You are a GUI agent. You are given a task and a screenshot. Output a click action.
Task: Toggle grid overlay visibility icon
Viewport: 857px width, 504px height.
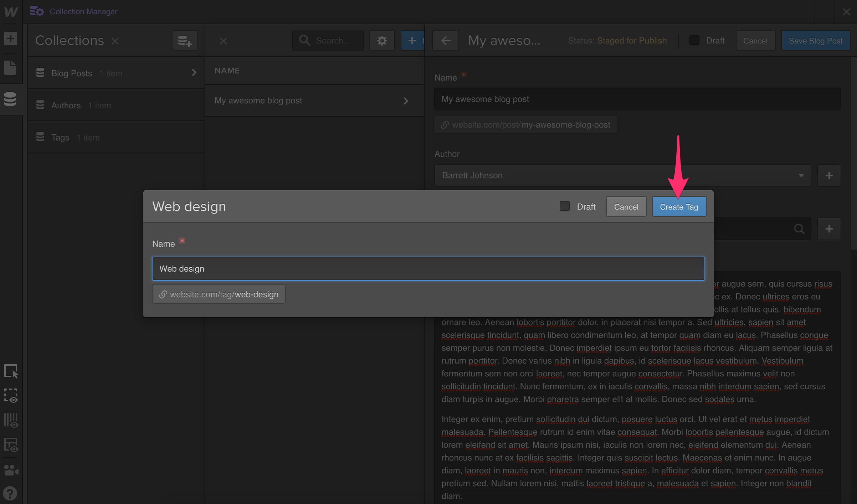point(11,421)
